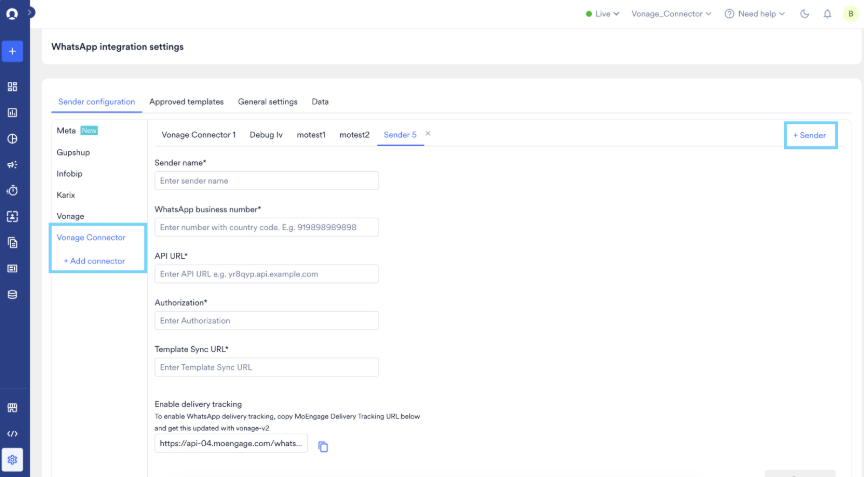Click the WhatsApp integration settings heading
The image size is (864, 477).
tap(117, 47)
